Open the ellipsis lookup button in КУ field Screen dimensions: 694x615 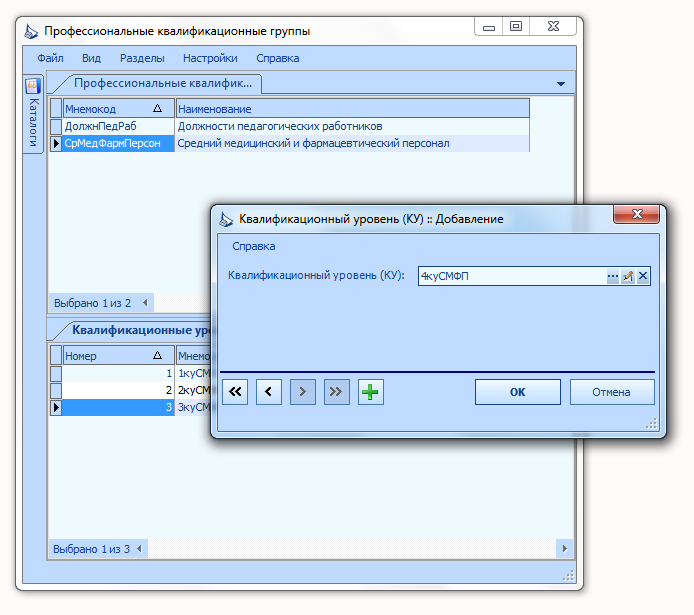coord(613,276)
